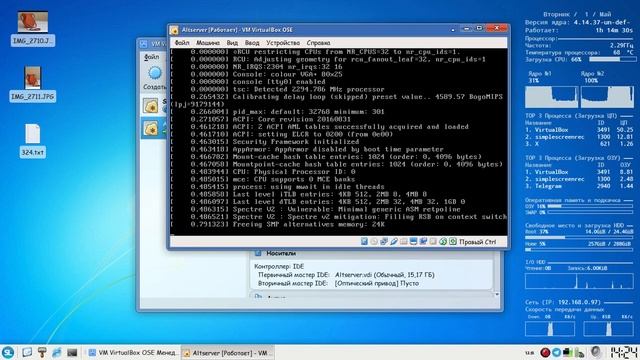The height and width of the screenshot is (360, 640).
Task: Open the Устройство menu
Action: coord(283,42)
